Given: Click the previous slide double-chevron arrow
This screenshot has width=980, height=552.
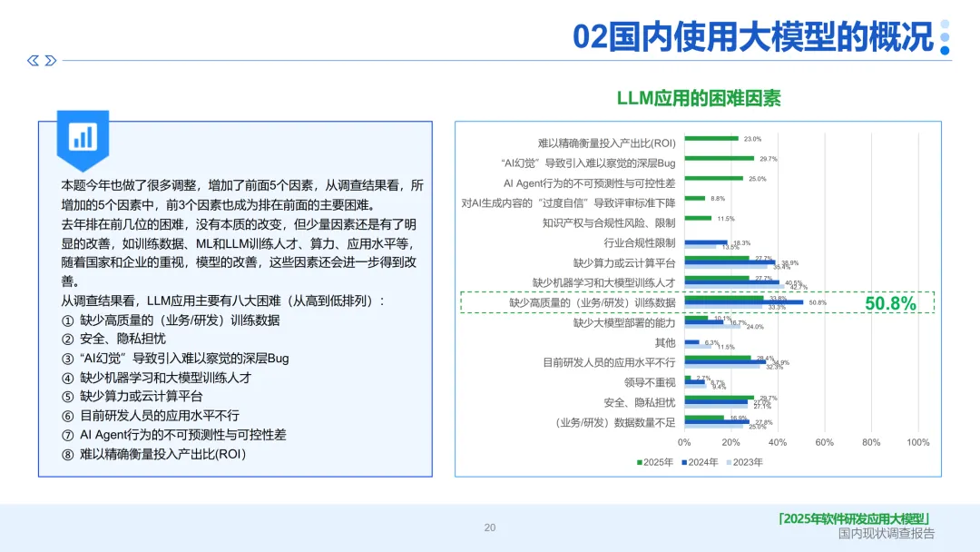Looking at the screenshot, I should 34,61.
